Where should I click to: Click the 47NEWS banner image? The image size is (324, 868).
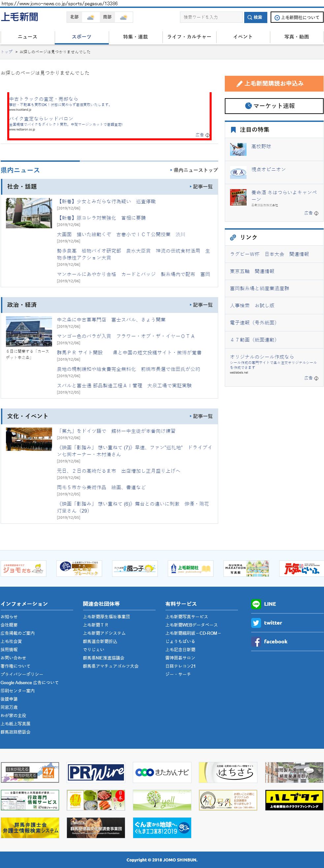point(30,772)
